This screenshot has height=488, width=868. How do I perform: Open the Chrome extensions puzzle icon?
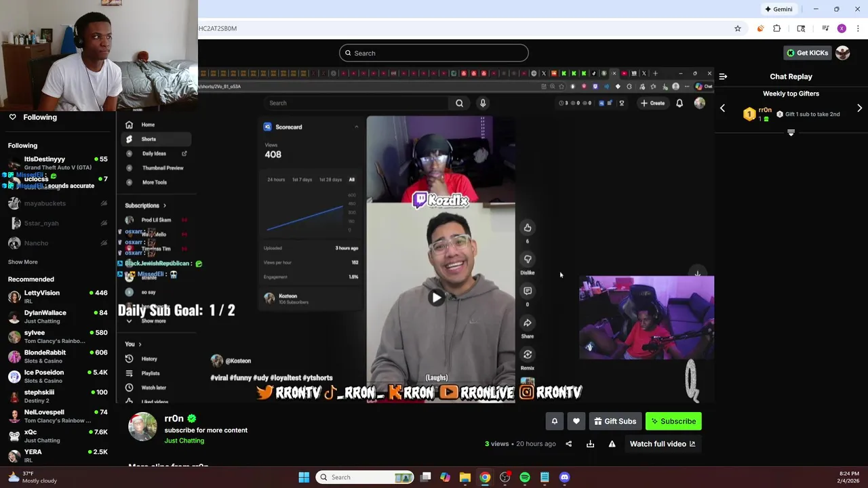coord(776,28)
